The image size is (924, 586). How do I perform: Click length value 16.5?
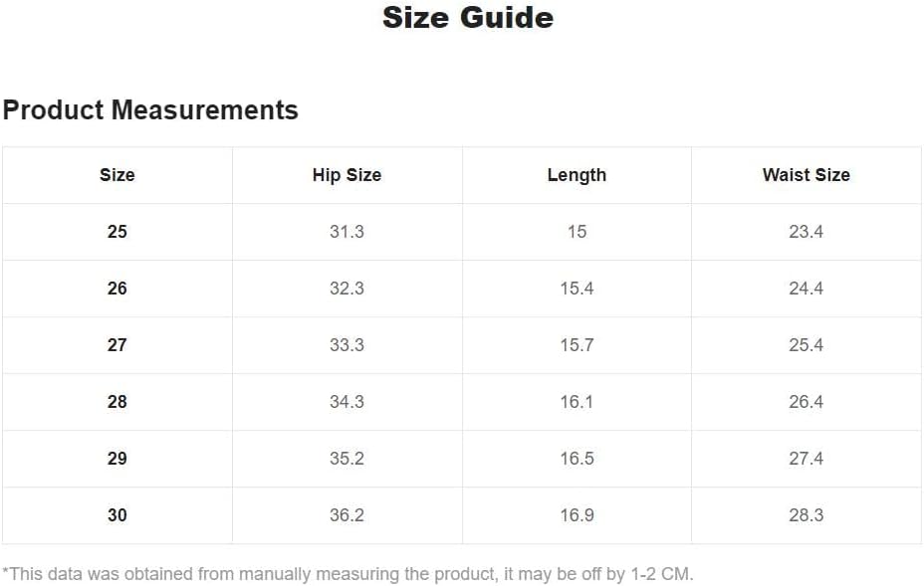tap(577, 459)
